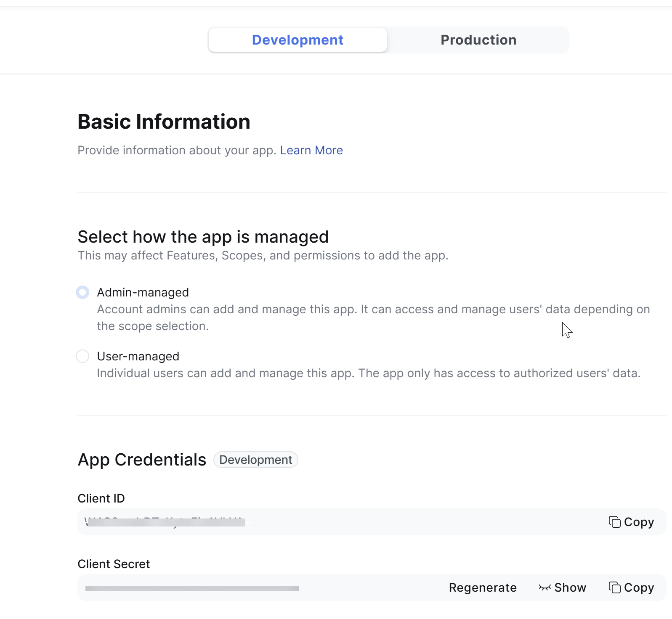Choose the Admin-managed option label
Image resolution: width=672 pixels, height=619 pixels.
coord(143,292)
